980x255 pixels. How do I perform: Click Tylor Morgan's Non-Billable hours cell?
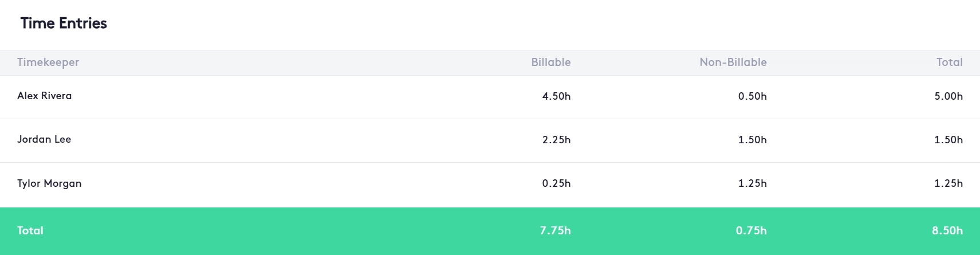(x=752, y=183)
